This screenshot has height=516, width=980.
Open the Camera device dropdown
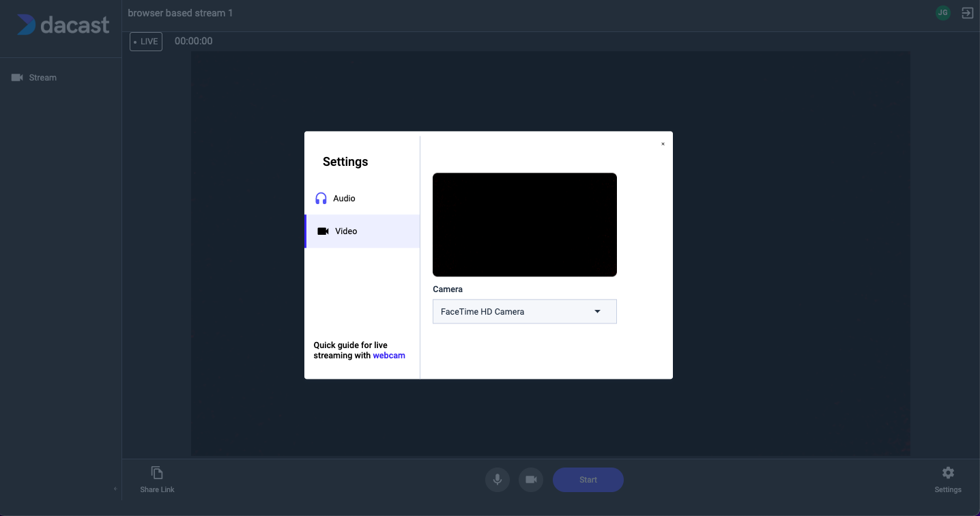tap(524, 311)
